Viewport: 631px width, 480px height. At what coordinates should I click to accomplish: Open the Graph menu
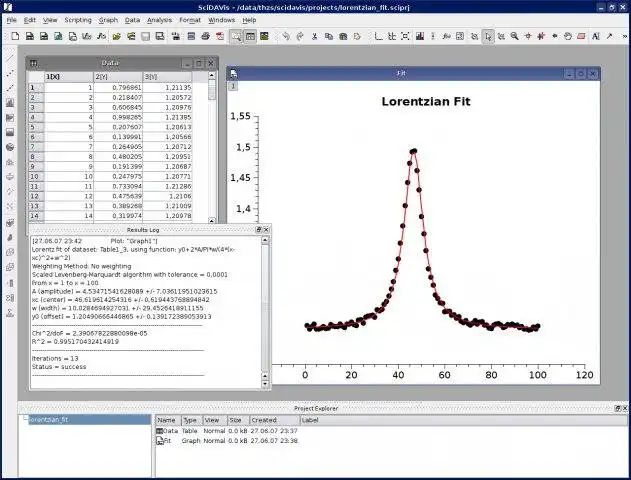[108, 20]
